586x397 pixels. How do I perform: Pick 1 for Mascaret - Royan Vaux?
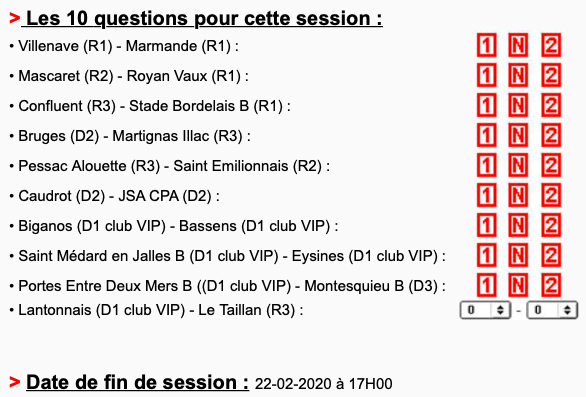coord(486,75)
